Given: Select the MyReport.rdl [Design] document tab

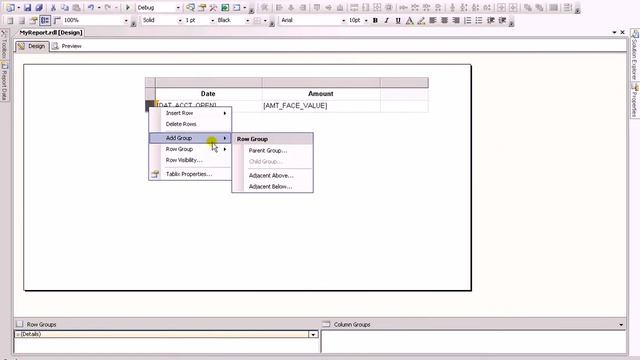Looking at the screenshot, I should [x=51, y=33].
